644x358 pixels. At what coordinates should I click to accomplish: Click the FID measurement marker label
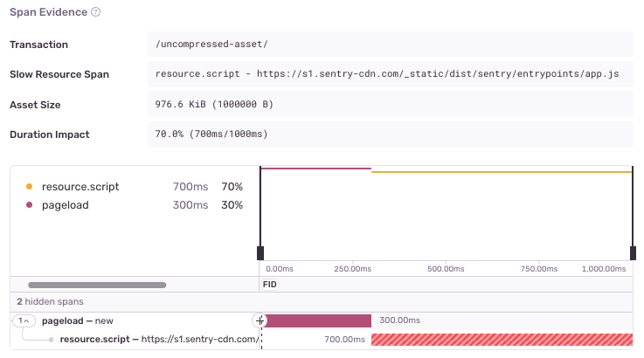pyautogui.click(x=271, y=286)
